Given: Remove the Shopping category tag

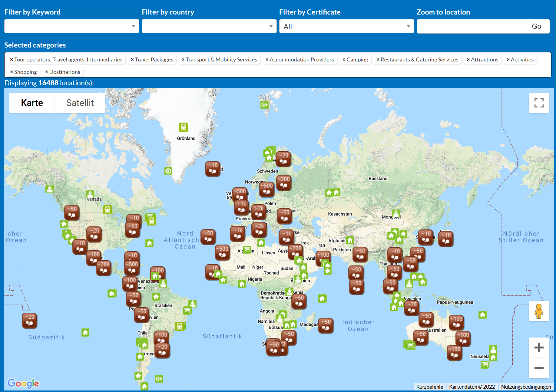Looking at the screenshot, I should click(x=12, y=72).
